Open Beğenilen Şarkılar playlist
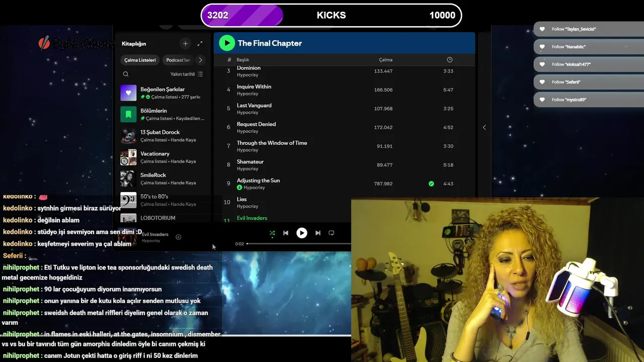644x362 pixels. (163, 93)
